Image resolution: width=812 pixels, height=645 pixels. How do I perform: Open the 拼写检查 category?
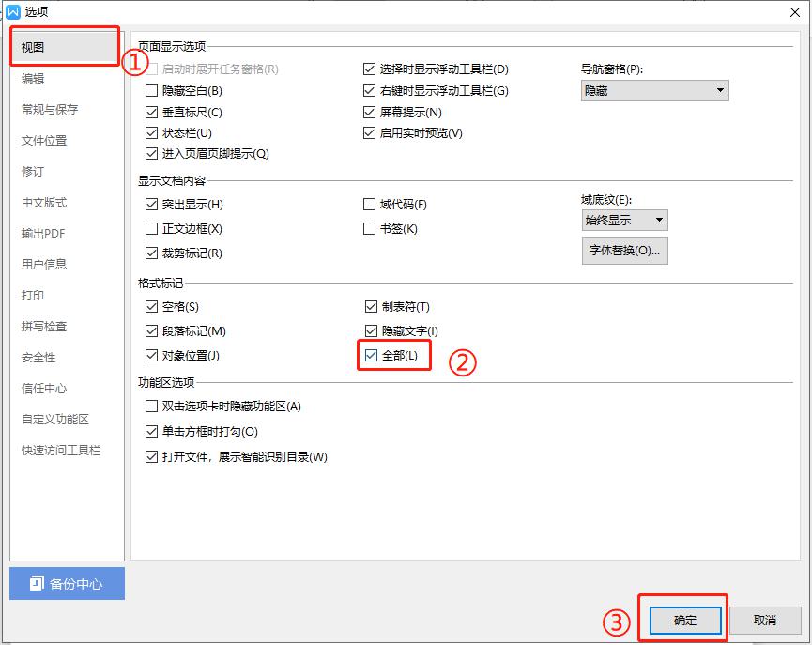44,327
